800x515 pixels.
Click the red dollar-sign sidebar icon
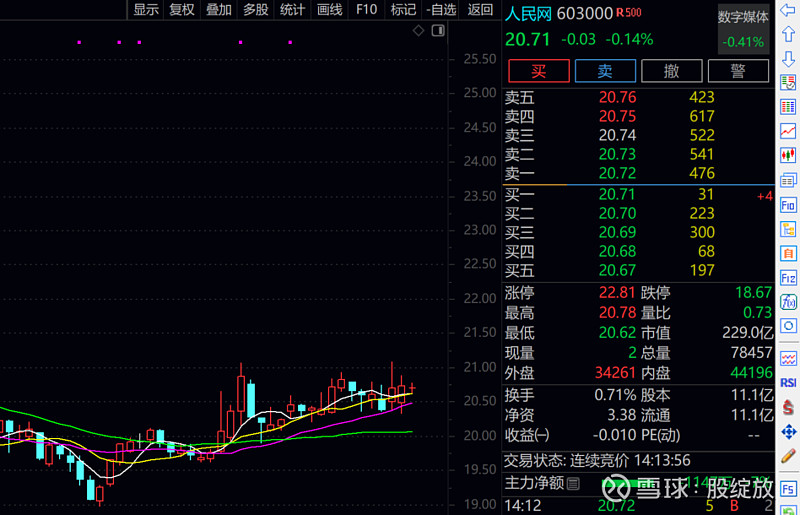(788, 407)
